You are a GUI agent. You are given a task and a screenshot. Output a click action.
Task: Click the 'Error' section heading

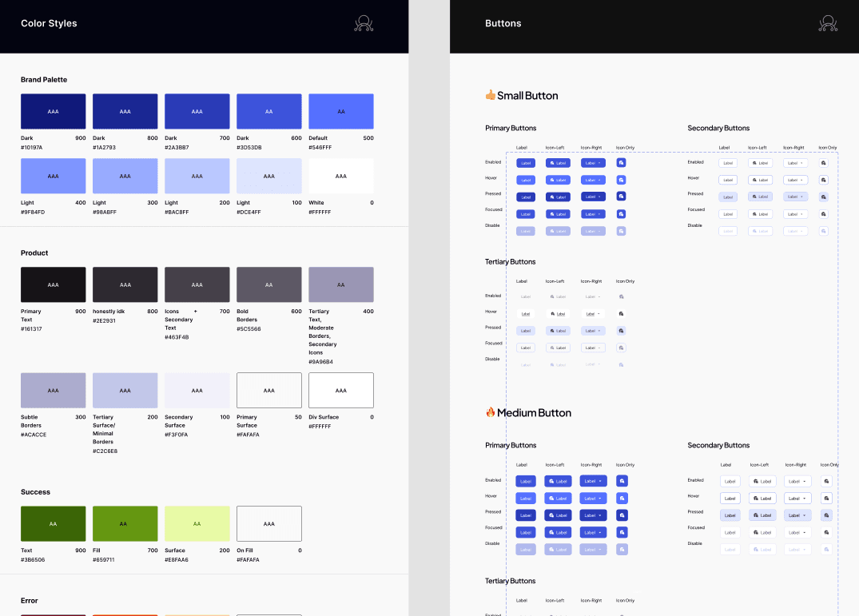29,601
